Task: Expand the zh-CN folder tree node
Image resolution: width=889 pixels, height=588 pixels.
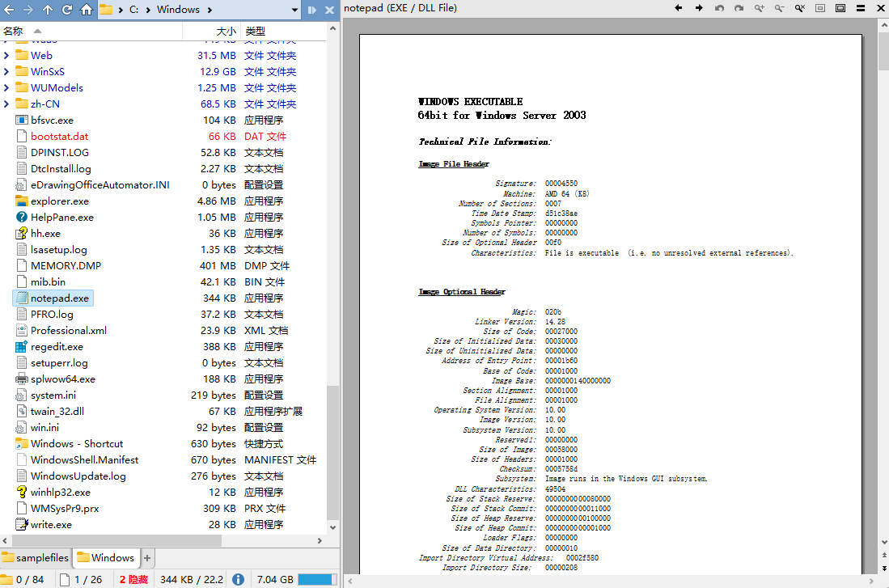Action: pos(6,104)
